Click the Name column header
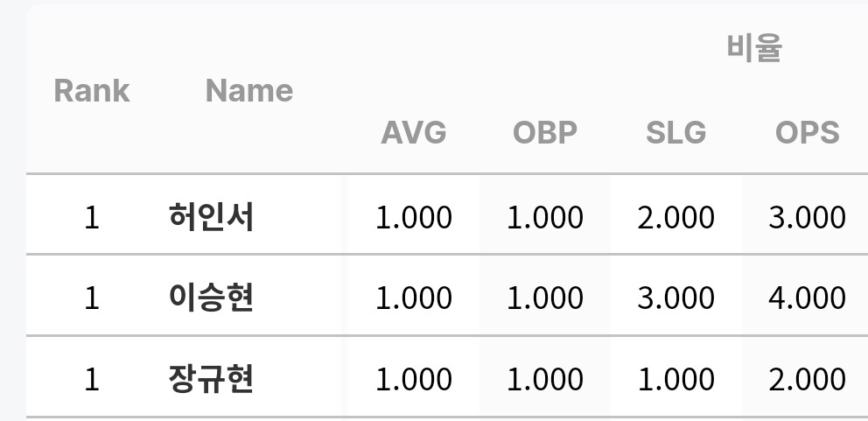 point(249,90)
